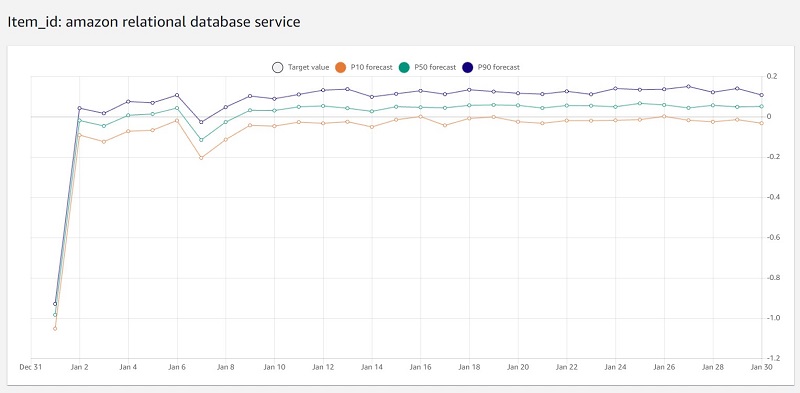Click the Dec 31 x-axis label
The image size is (800, 393).
[31, 367]
